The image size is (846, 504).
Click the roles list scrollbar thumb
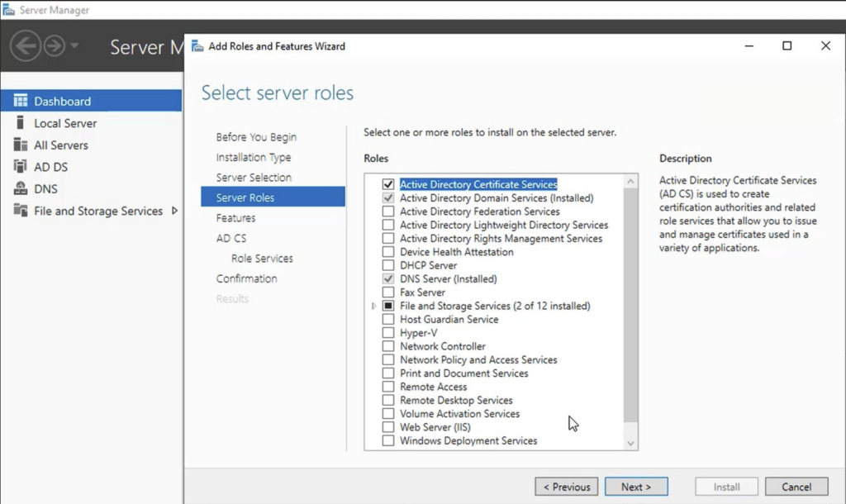630,306
